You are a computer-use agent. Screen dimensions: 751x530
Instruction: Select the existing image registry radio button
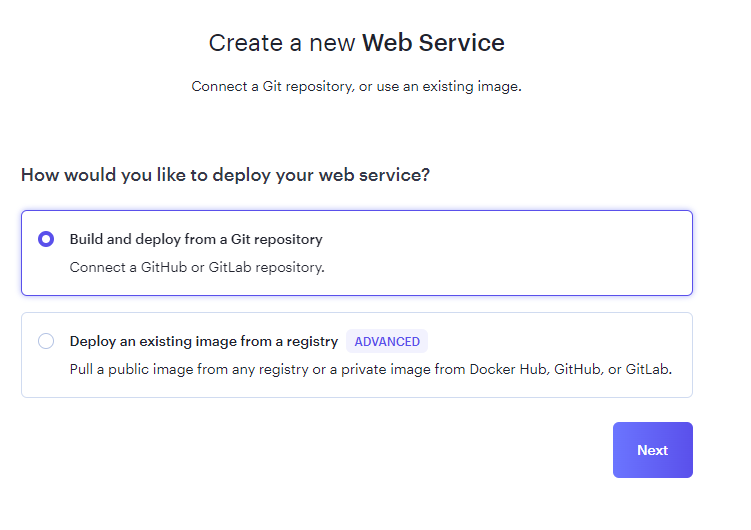(x=46, y=341)
